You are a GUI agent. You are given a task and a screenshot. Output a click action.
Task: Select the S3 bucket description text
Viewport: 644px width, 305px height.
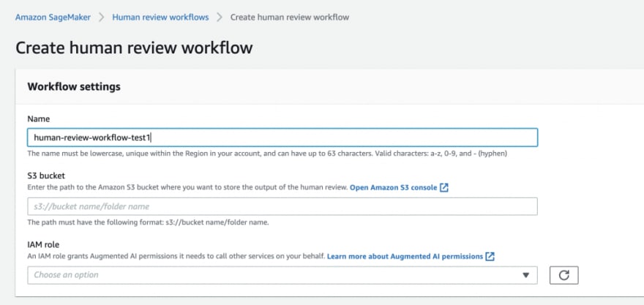coord(187,187)
